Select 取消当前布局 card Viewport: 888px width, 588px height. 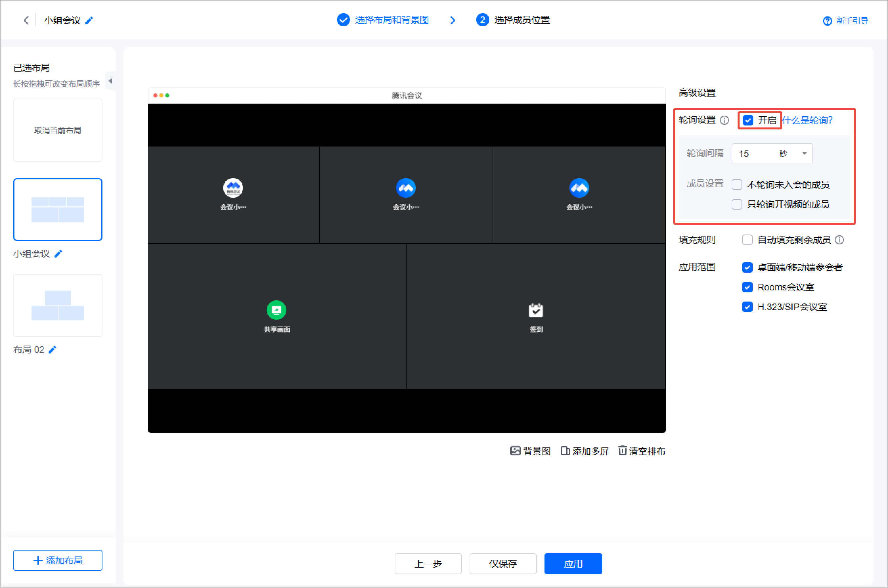tap(58, 130)
